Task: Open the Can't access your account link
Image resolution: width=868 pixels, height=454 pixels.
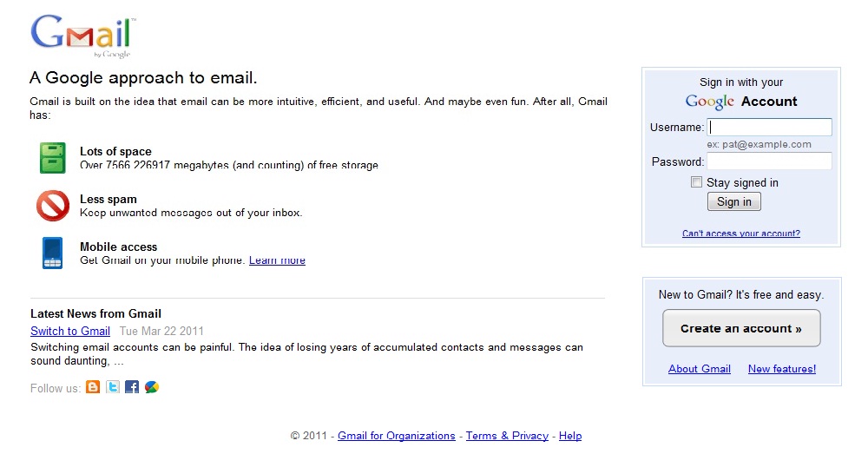Action: 740,234
